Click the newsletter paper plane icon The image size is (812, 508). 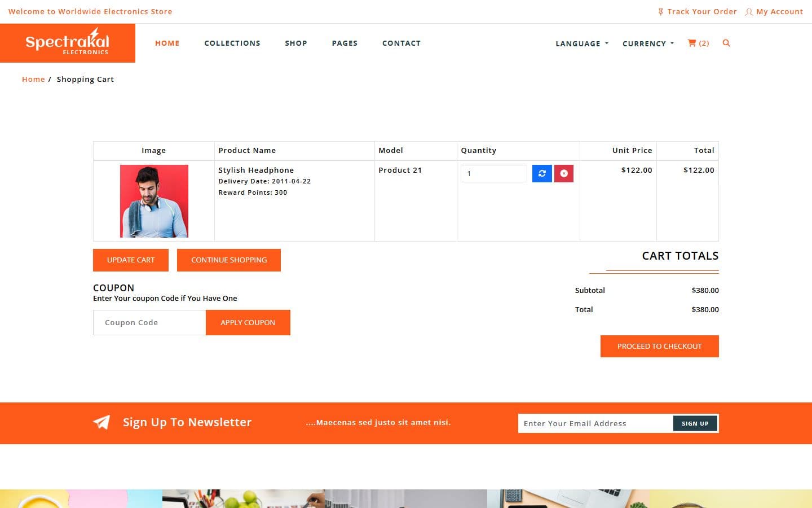(101, 422)
